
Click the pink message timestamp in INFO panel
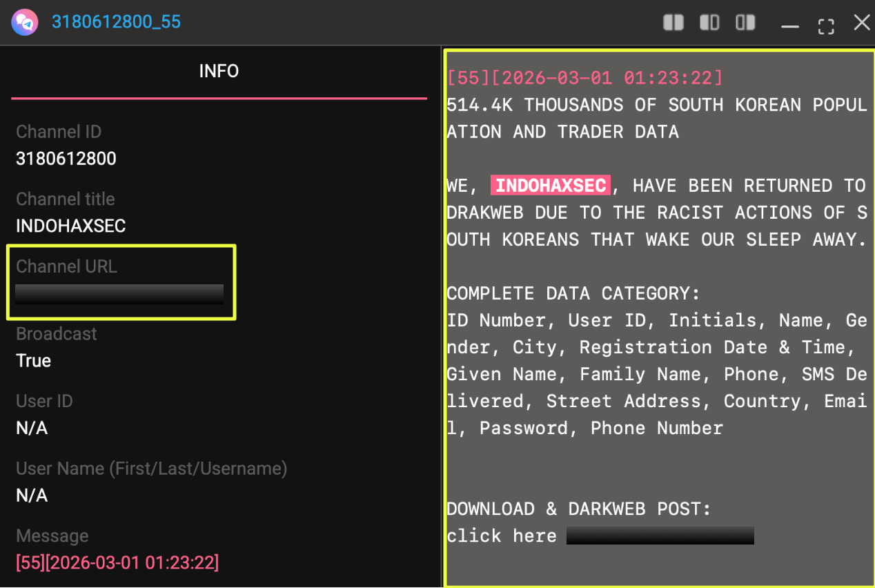(x=117, y=563)
